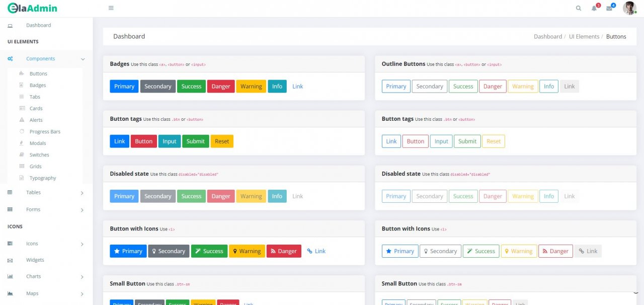The width and height of the screenshot is (644, 305).
Task: Open notifications bell icon
Action: click(594, 8)
